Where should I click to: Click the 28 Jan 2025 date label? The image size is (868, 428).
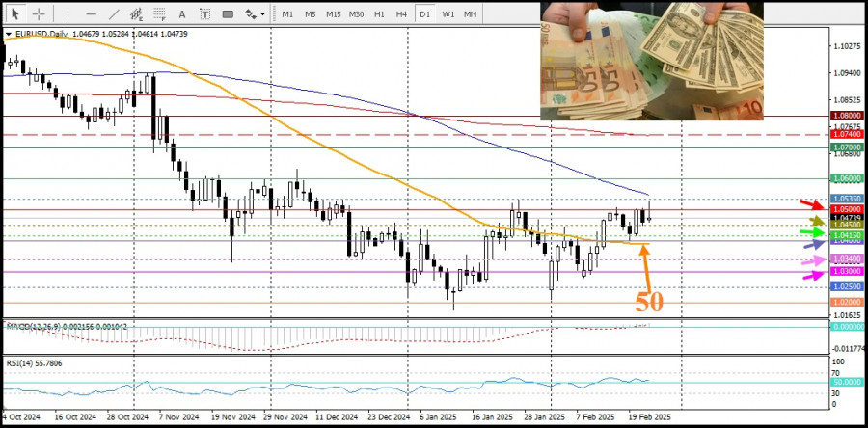(x=543, y=417)
